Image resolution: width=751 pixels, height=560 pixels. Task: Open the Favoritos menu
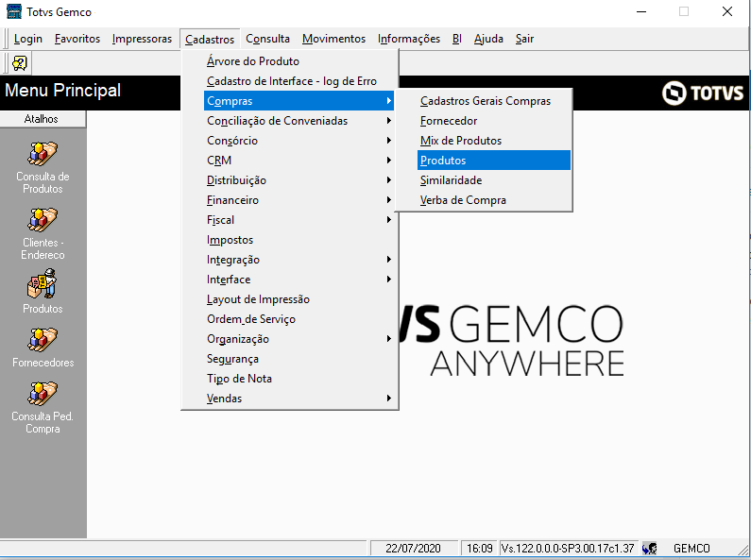[x=77, y=39]
